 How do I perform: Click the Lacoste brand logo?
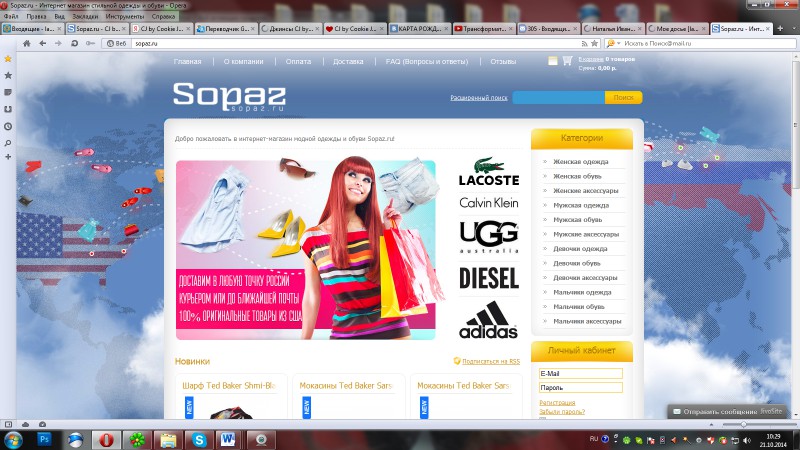(489, 171)
